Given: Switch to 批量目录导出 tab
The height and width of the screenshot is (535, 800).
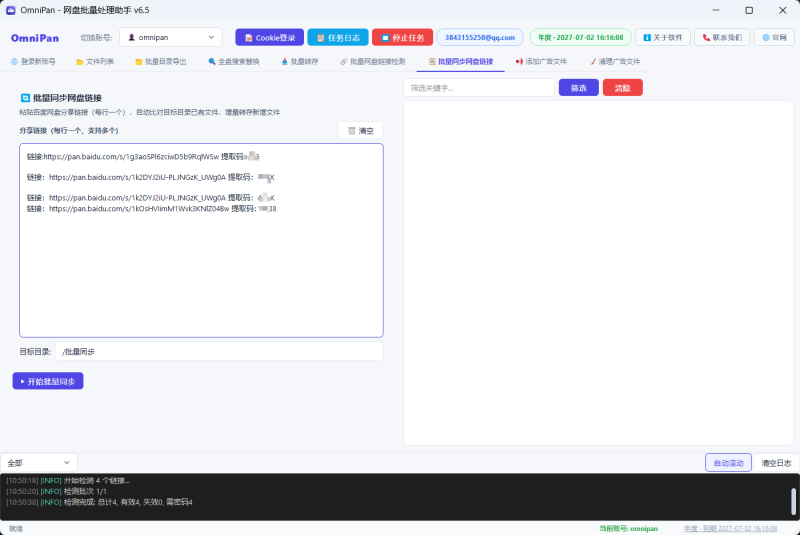Looking at the screenshot, I should (x=161, y=61).
